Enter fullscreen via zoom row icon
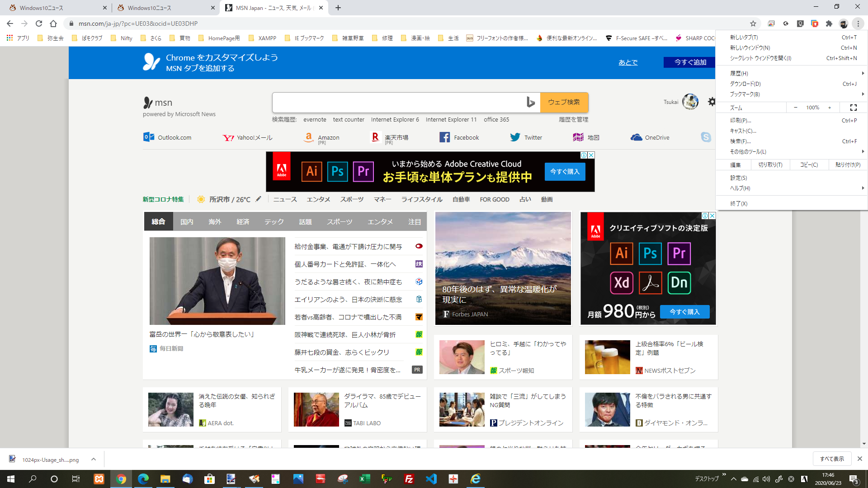Image resolution: width=868 pixels, height=488 pixels. tap(854, 108)
